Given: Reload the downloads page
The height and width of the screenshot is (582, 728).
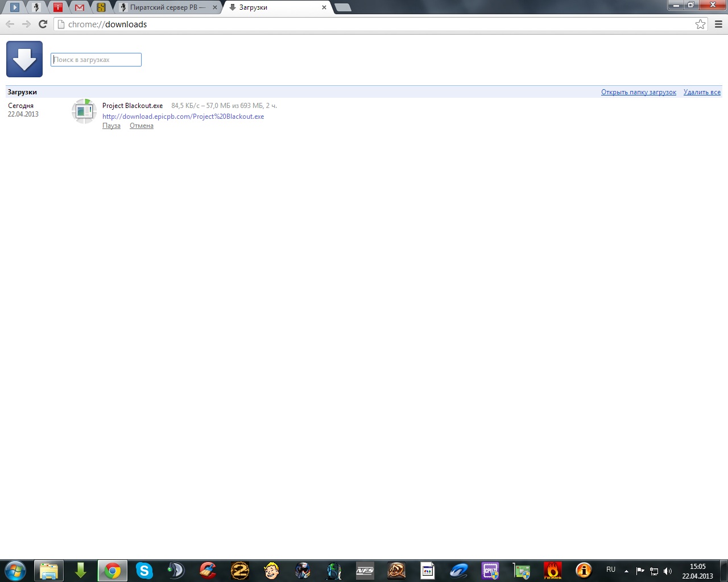Looking at the screenshot, I should point(43,24).
